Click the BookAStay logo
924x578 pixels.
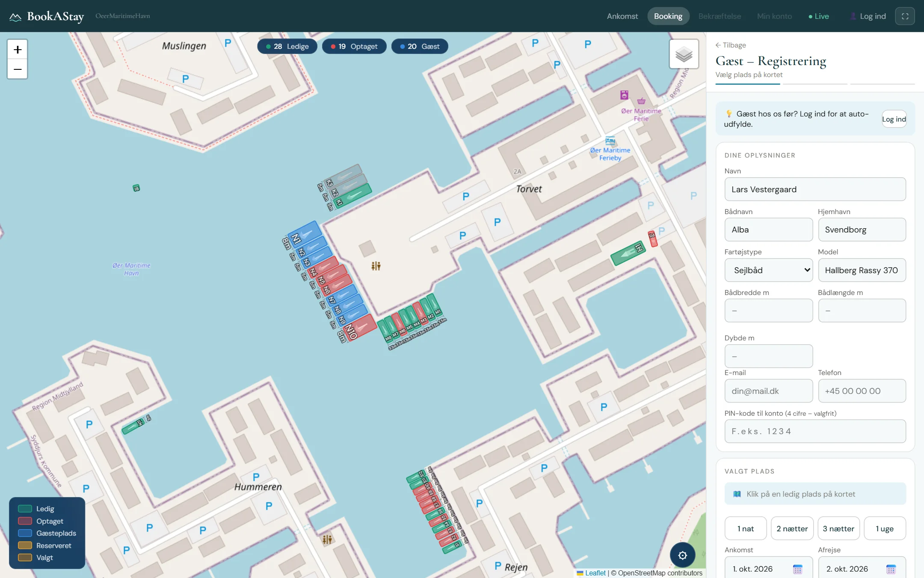pyautogui.click(x=47, y=16)
